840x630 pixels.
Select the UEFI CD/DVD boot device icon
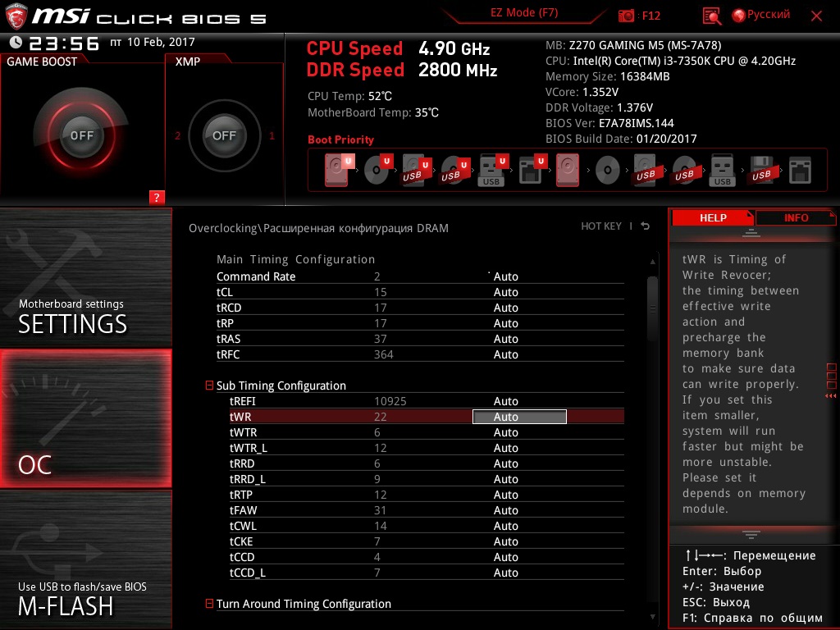pyautogui.click(x=377, y=170)
